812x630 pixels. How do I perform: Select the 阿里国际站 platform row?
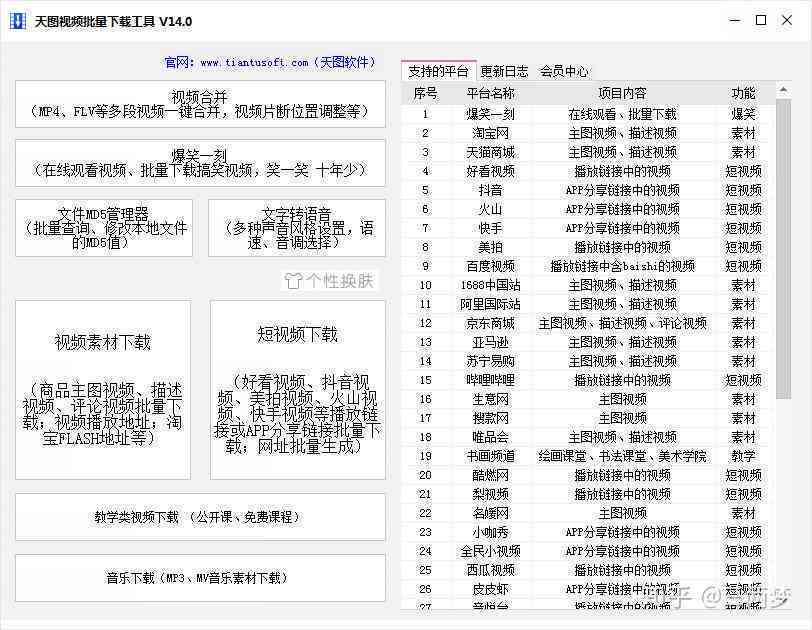pos(588,304)
